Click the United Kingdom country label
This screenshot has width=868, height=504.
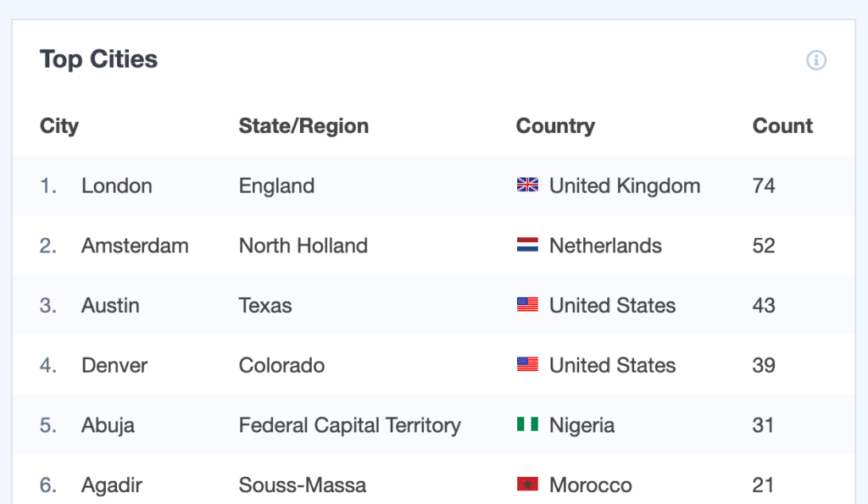tap(624, 185)
